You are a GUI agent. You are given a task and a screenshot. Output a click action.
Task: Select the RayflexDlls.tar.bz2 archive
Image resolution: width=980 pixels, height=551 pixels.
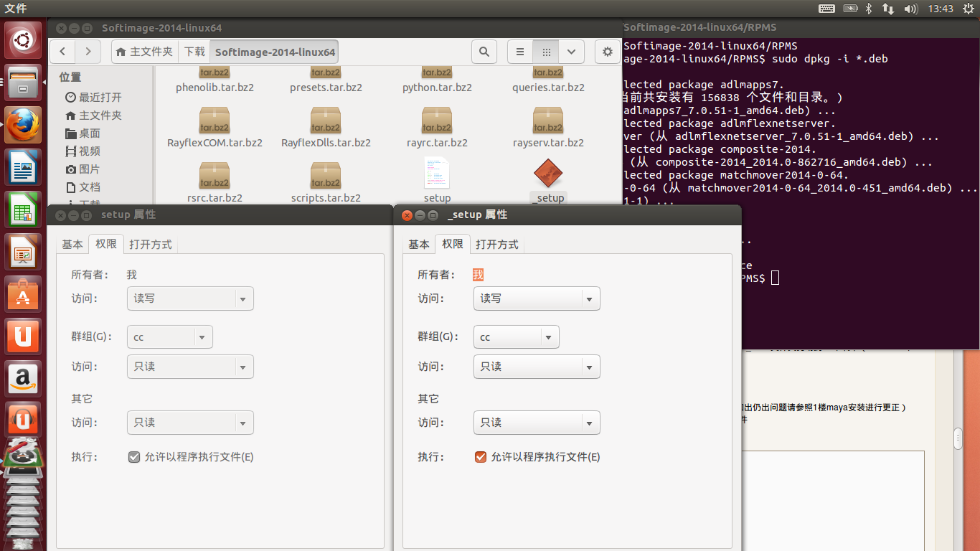[326, 127]
